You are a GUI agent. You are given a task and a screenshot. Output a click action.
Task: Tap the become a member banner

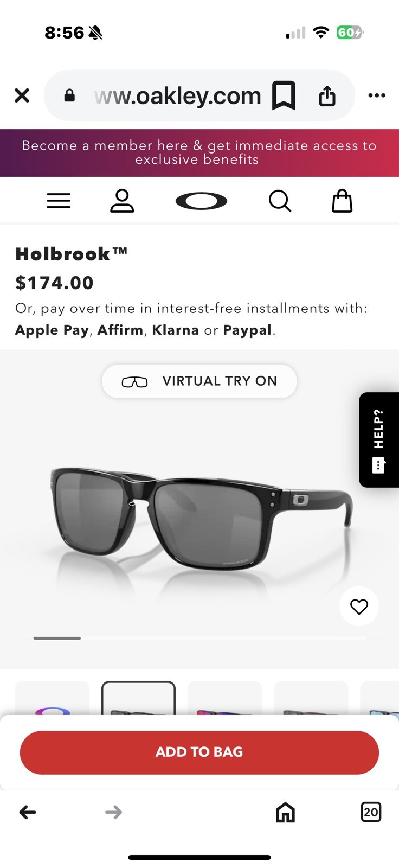point(200,153)
